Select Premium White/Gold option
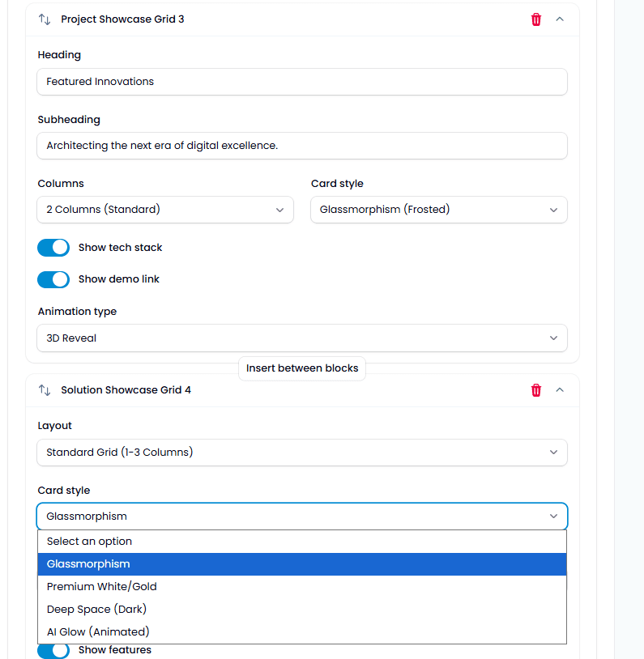The width and height of the screenshot is (644, 659). (x=302, y=587)
